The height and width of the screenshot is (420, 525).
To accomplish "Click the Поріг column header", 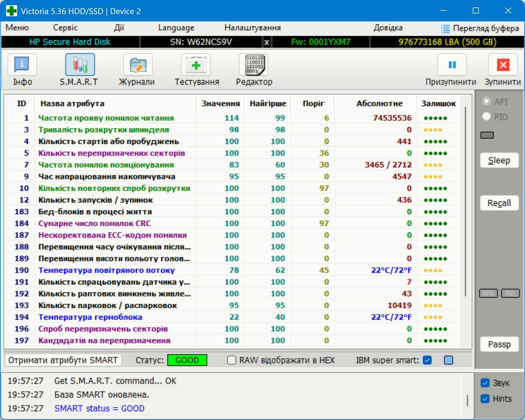I will pos(313,103).
